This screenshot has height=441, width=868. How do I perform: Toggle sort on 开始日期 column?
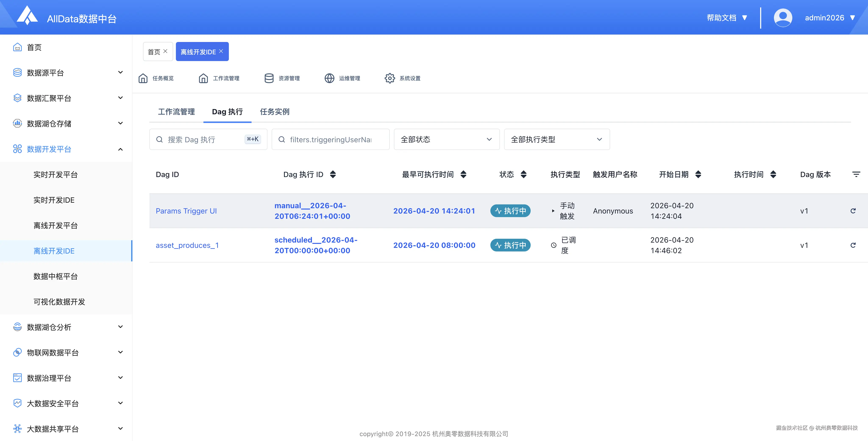(698, 174)
